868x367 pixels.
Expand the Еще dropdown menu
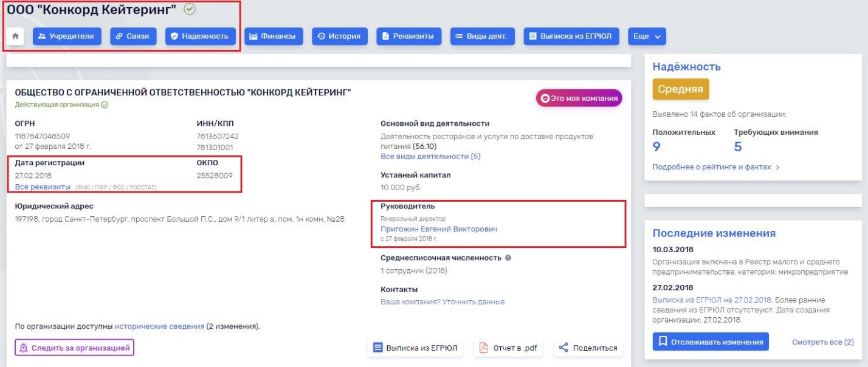coord(646,36)
